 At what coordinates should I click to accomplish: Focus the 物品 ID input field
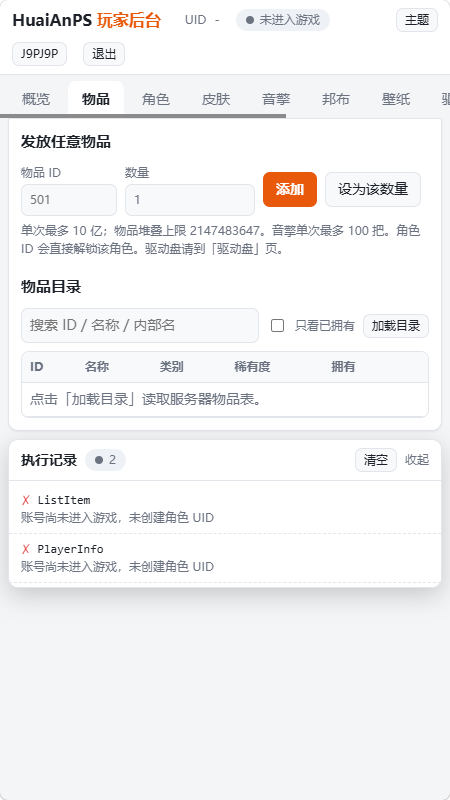point(69,199)
